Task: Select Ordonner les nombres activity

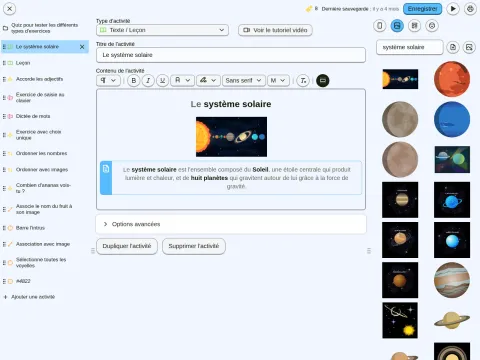Action: pos(45,153)
